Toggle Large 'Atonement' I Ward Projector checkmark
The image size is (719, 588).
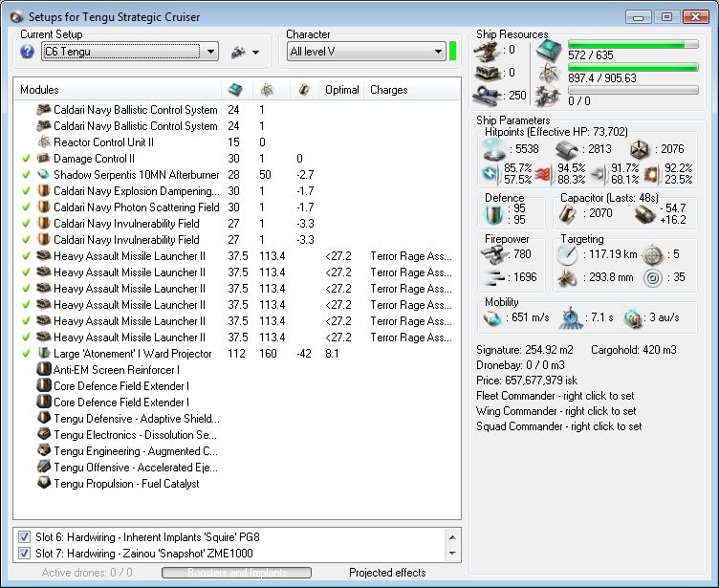(x=26, y=354)
